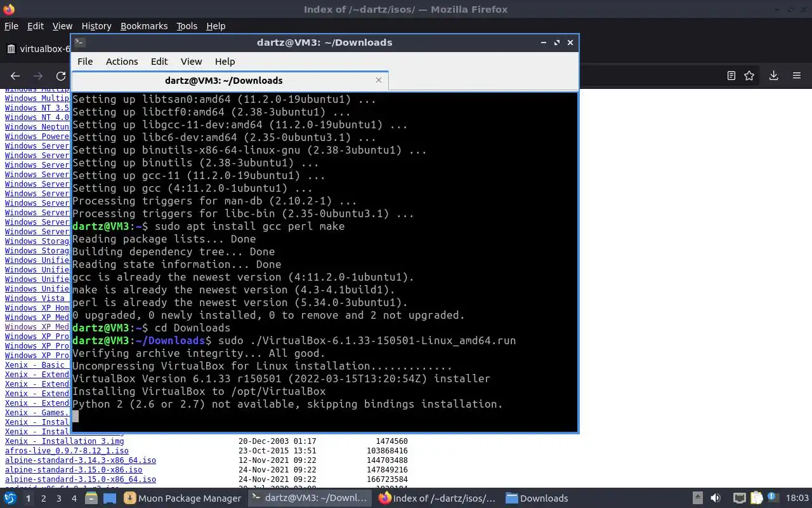Switch to workspace 1 in the pager

[x=28, y=498]
